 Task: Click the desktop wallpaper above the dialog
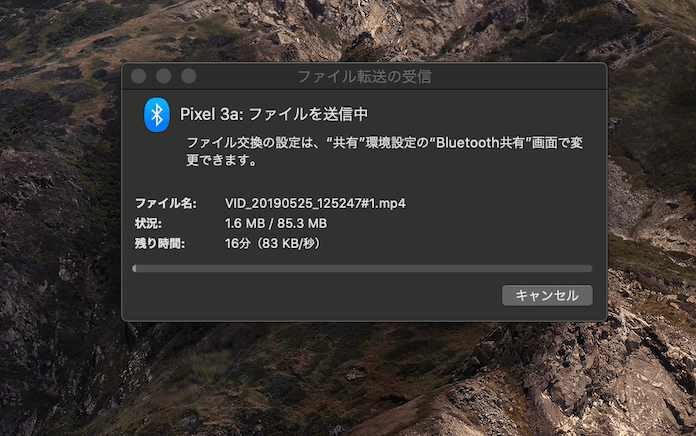[x=346, y=31]
